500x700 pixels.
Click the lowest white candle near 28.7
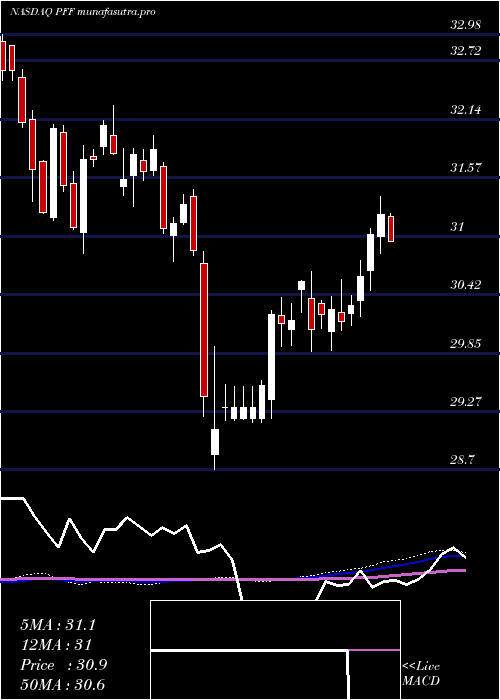click(215, 442)
